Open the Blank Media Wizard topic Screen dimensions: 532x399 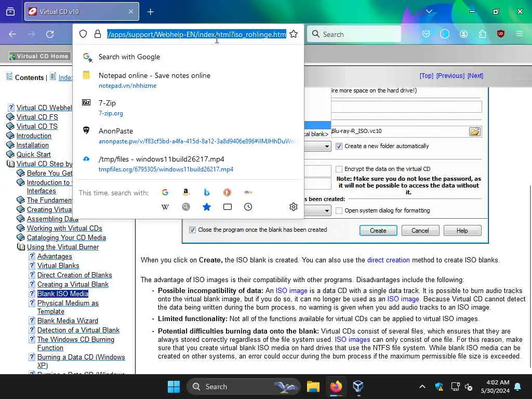pyautogui.click(x=68, y=321)
